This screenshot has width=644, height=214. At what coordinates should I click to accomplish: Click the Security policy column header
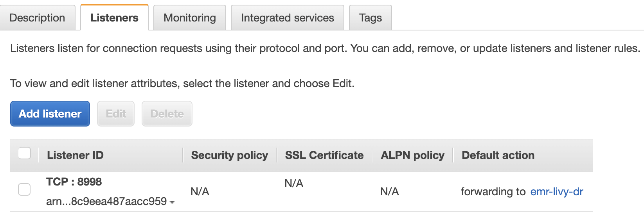point(229,155)
